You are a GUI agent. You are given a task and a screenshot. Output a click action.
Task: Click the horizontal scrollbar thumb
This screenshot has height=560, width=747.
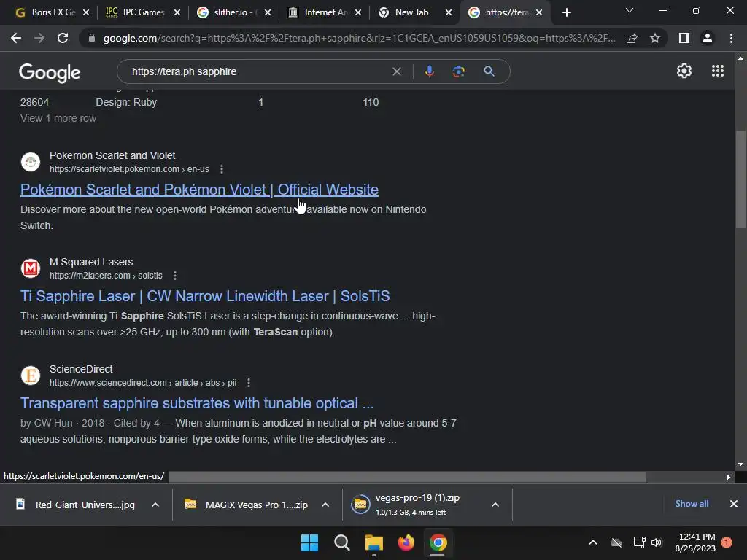[x=407, y=477]
